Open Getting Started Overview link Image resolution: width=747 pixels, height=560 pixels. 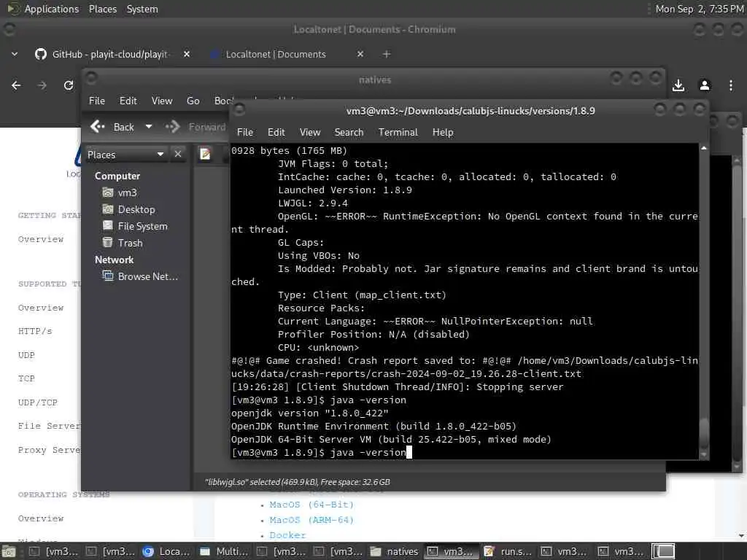(41, 239)
